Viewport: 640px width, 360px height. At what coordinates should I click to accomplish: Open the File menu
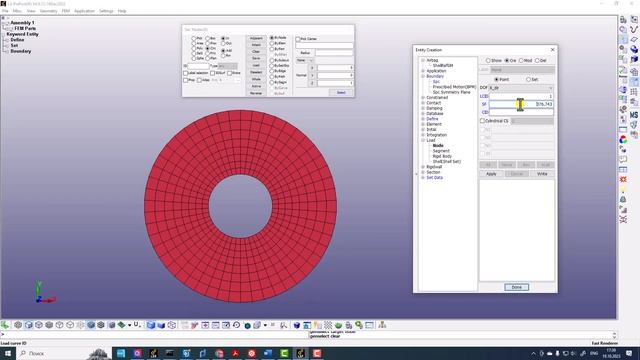[5, 11]
